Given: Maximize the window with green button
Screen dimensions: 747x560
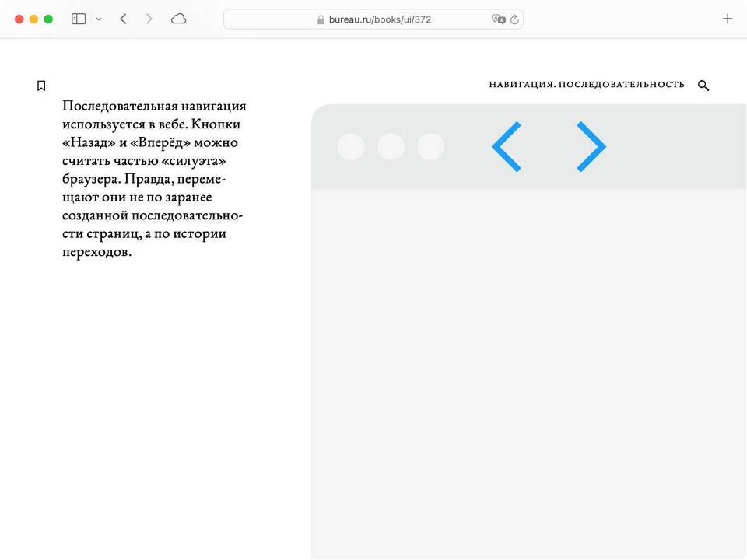Looking at the screenshot, I should 48,19.
